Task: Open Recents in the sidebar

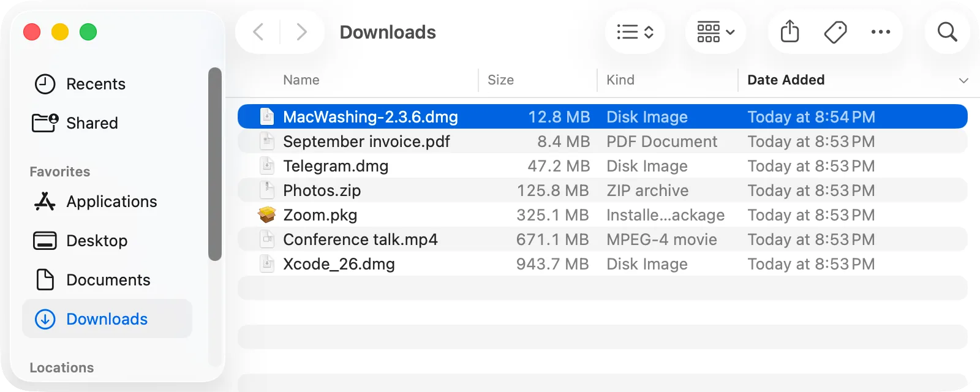Action: click(x=107, y=84)
